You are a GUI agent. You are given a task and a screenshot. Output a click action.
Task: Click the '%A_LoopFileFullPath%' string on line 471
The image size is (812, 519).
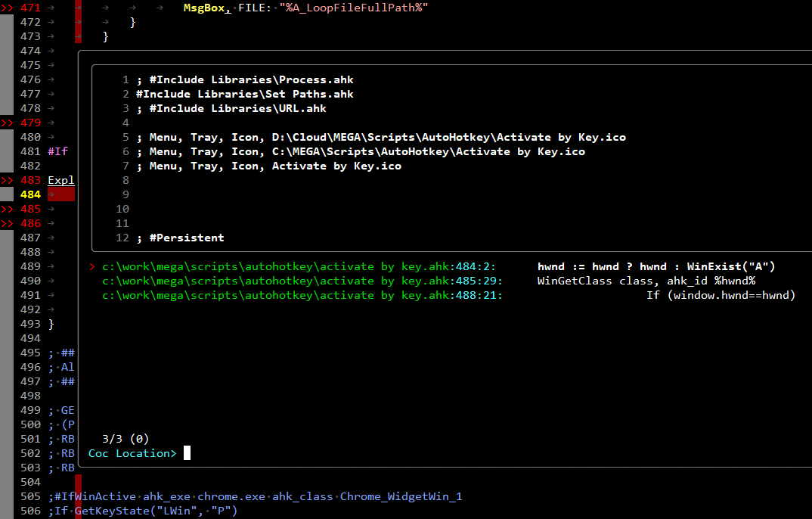pos(354,8)
